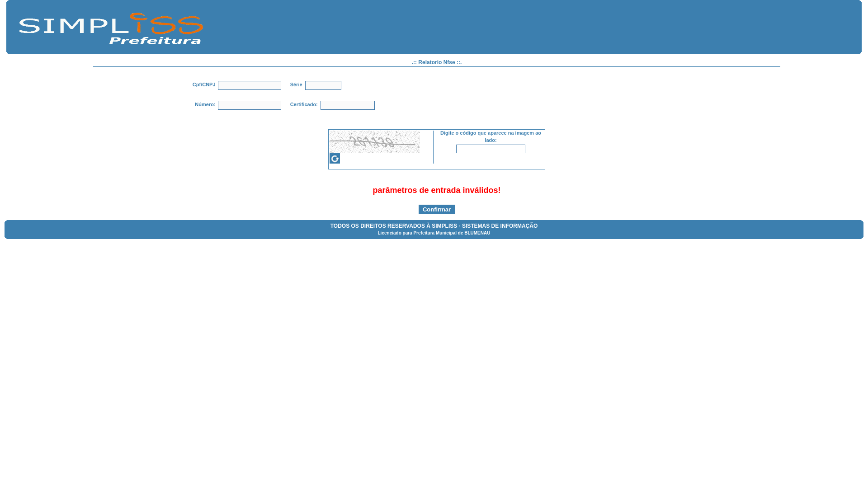Click the '.:: Relatorio Nfse ::.' heading
Image resolution: width=868 pixels, height=488 pixels.
[437, 62]
